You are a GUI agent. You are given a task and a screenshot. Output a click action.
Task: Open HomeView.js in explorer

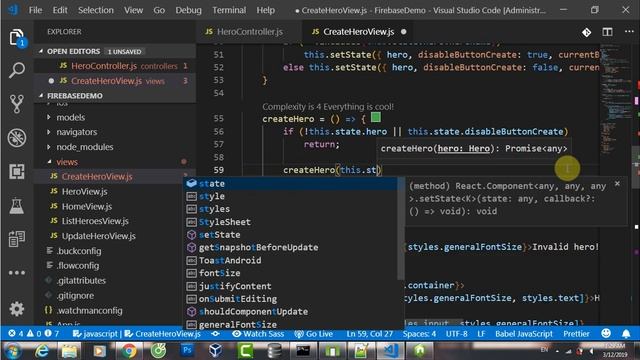pos(87,207)
